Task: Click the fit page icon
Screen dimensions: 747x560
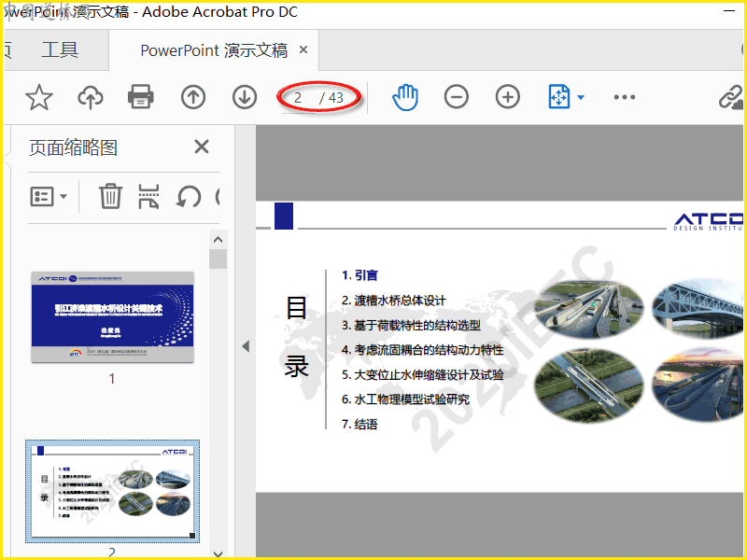Action: [558, 97]
